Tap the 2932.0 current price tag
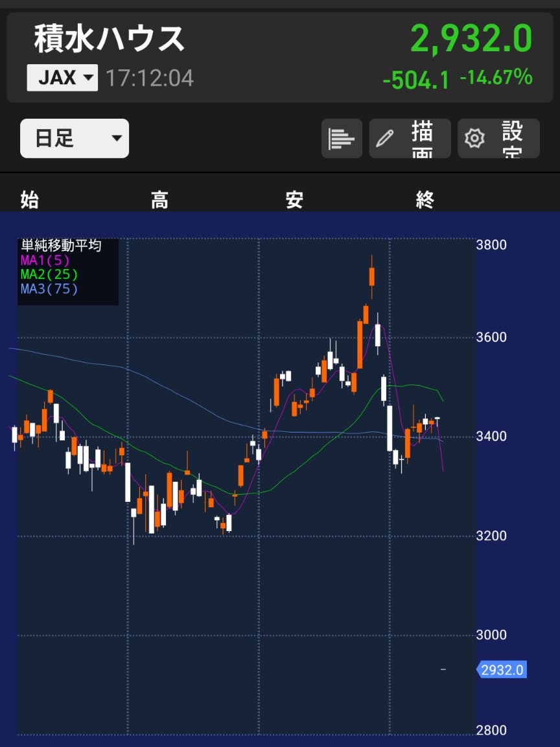This screenshot has width=560, height=747. coord(502,670)
